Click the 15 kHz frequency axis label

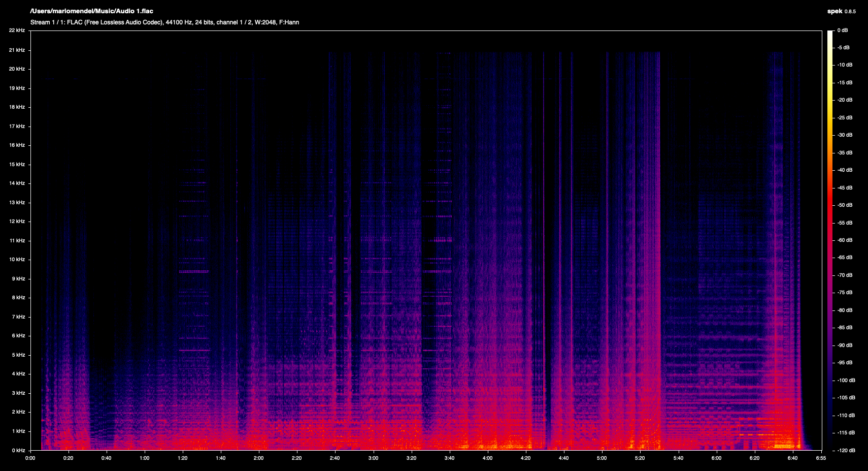(17, 165)
